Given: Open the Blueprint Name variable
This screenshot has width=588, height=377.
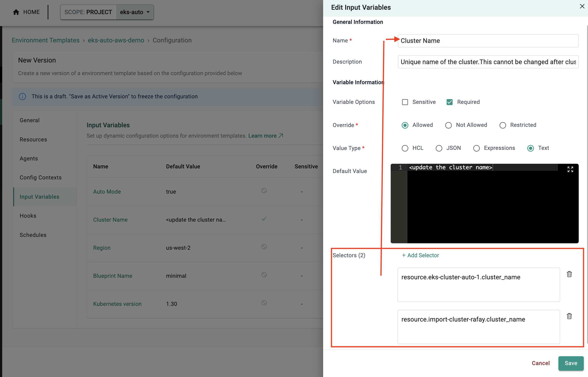Looking at the screenshot, I should click(113, 276).
